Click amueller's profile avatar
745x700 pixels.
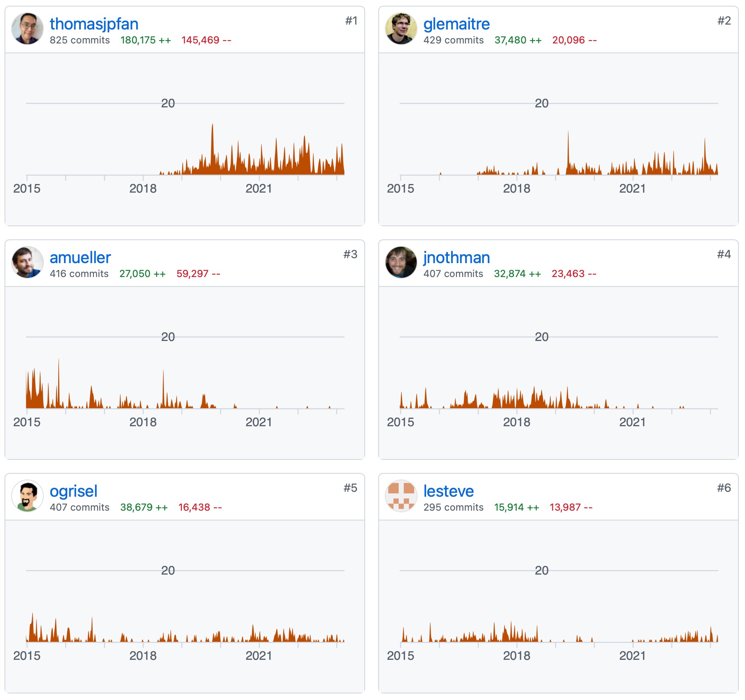(x=27, y=262)
